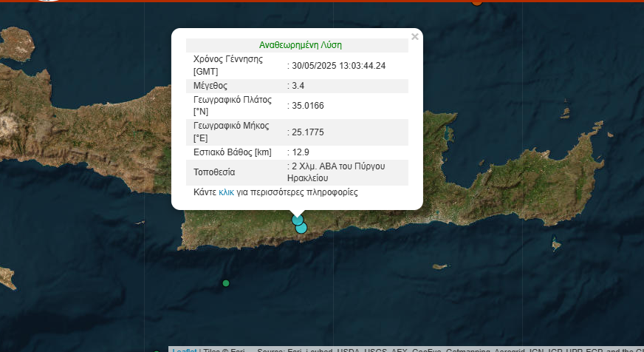
Task: Click the 'Εστιακό Βάθος [km]' row label
Action: (233, 152)
